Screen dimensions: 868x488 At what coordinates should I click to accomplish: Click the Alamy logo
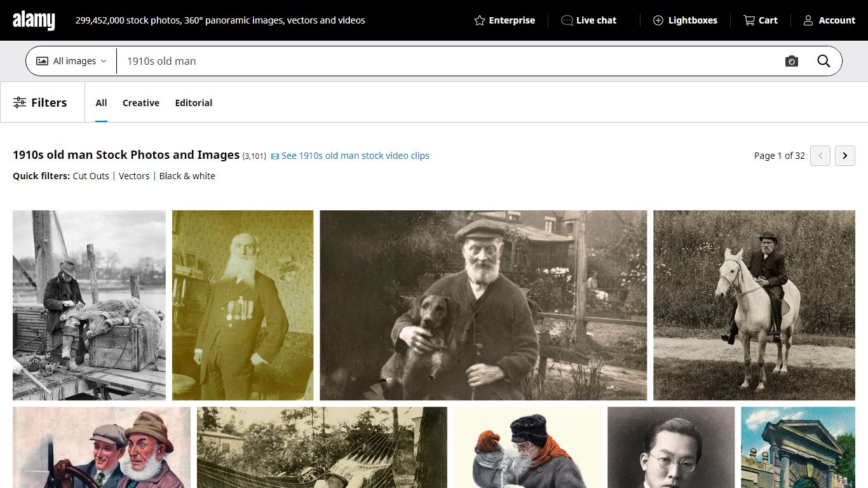click(34, 20)
